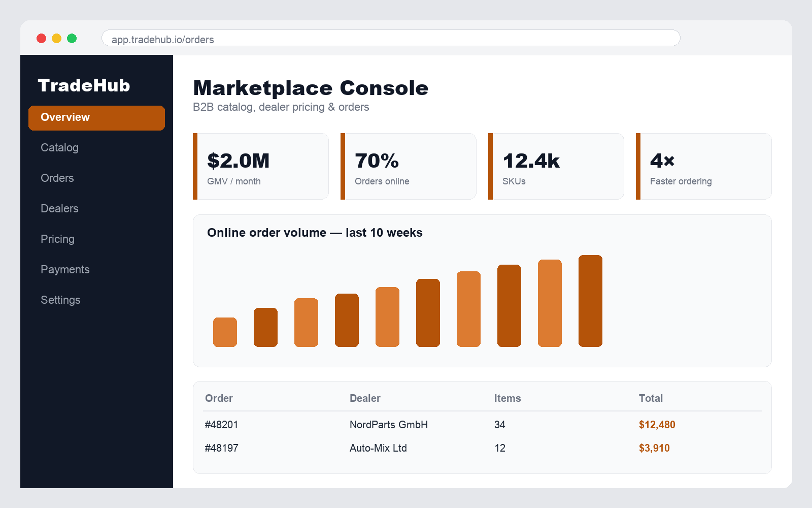
Task: Focus the app.tradehub.io/orders address bar
Action: (391, 38)
